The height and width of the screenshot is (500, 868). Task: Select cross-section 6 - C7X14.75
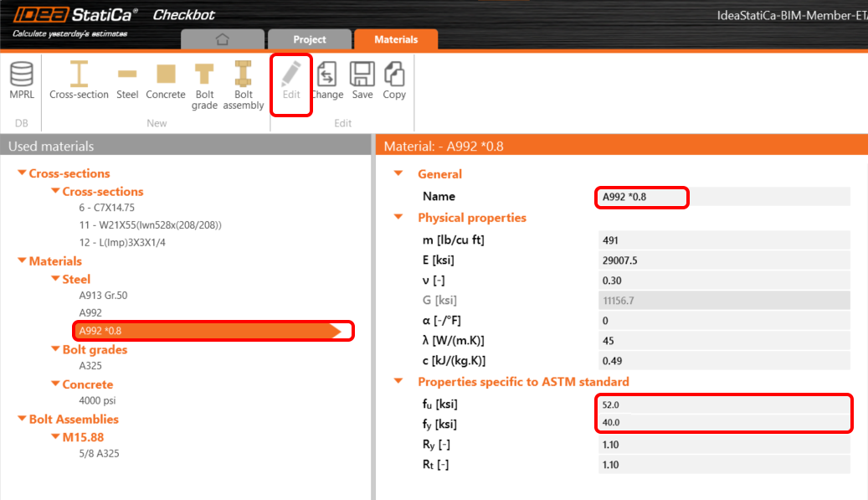pyautogui.click(x=107, y=208)
